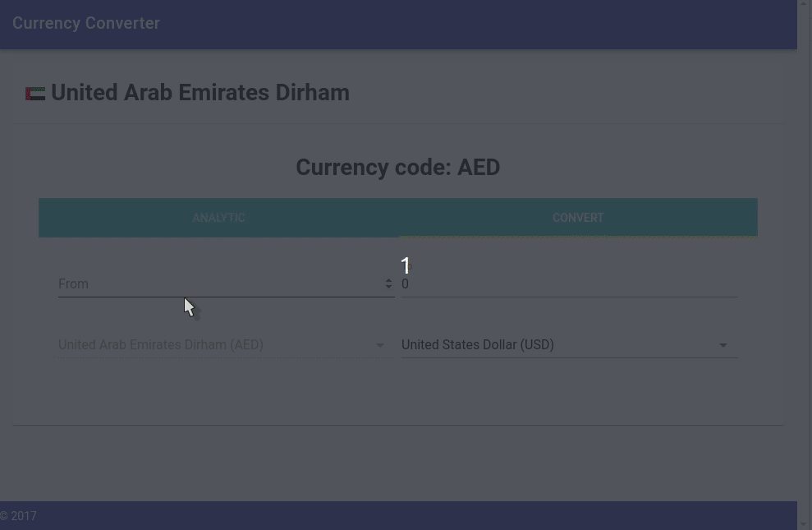Click the vertical scrollbar track
This screenshot has width=812, height=530.
coord(805,265)
